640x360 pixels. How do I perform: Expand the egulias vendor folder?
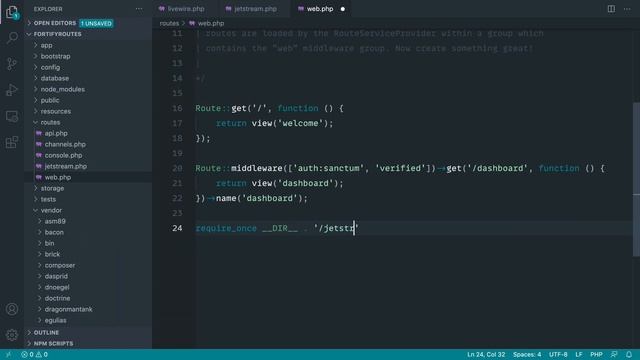[x=55, y=321]
